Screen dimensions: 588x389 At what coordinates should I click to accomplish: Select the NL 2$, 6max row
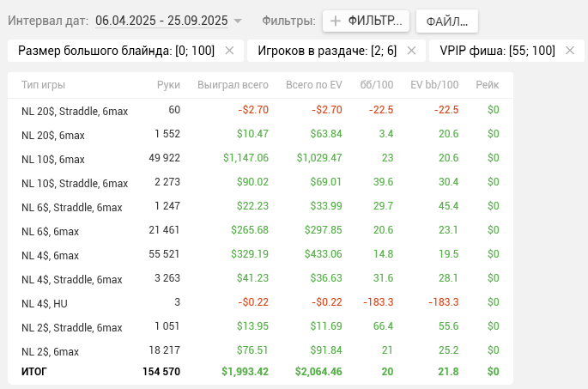coord(50,351)
